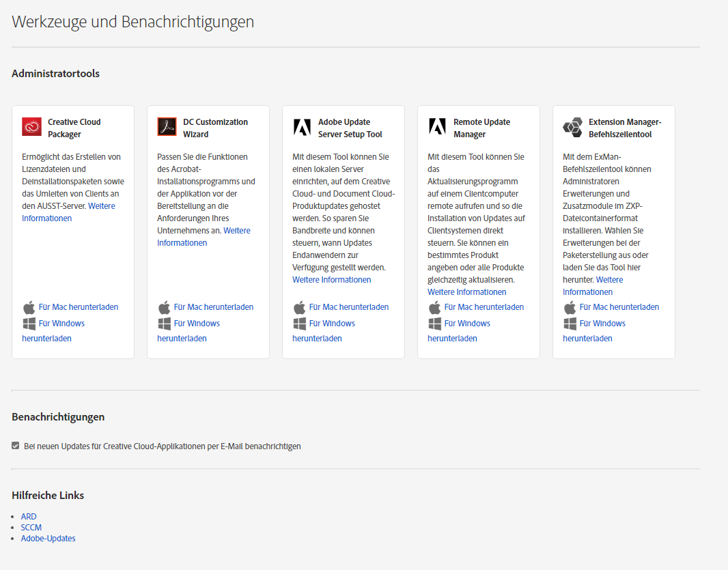This screenshot has height=570, width=728.
Task: Click the Apple icon under Remote Update Manager
Action: [434, 307]
